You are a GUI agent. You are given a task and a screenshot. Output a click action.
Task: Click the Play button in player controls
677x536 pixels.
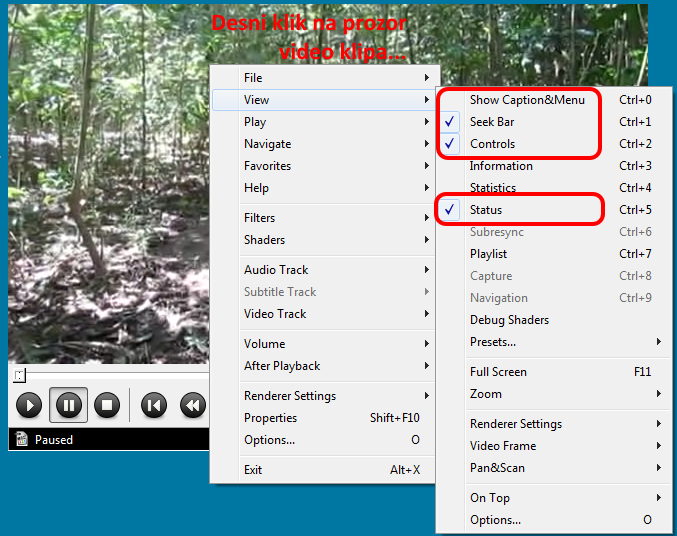pyautogui.click(x=29, y=405)
